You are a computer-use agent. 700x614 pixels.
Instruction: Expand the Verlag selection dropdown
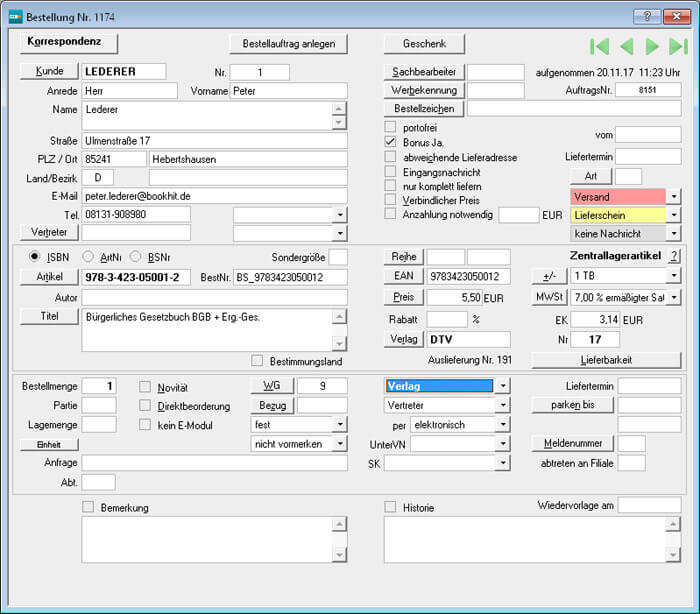(503, 386)
